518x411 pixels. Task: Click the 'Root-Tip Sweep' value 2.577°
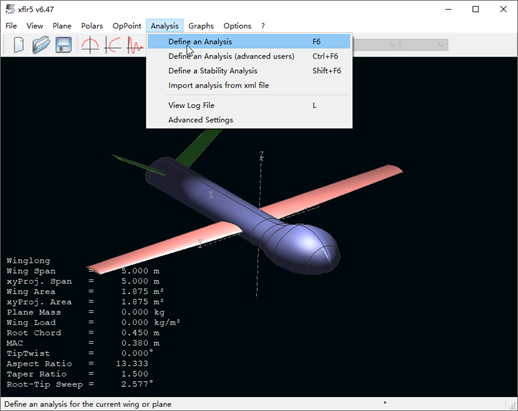[x=137, y=384]
